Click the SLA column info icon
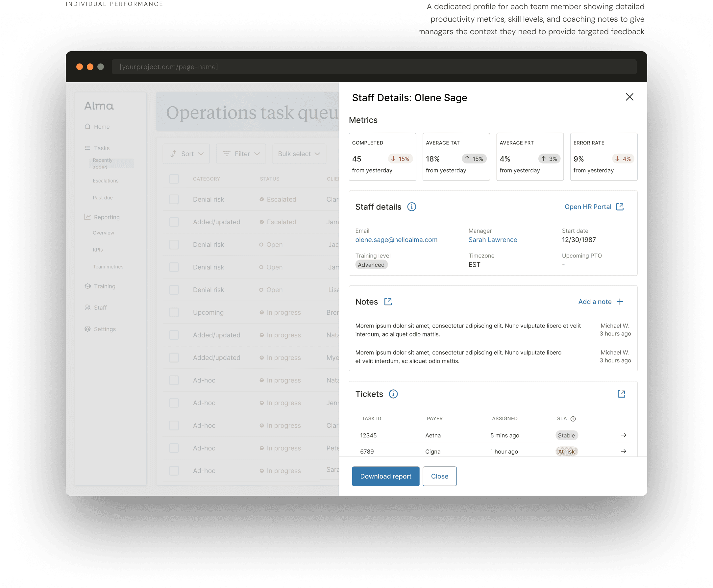 pyautogui.click(x=573, y=419)
